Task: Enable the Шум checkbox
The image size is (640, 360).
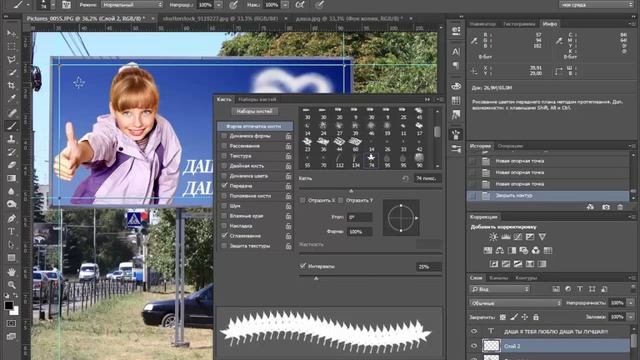Action: (x=224, y=206)
